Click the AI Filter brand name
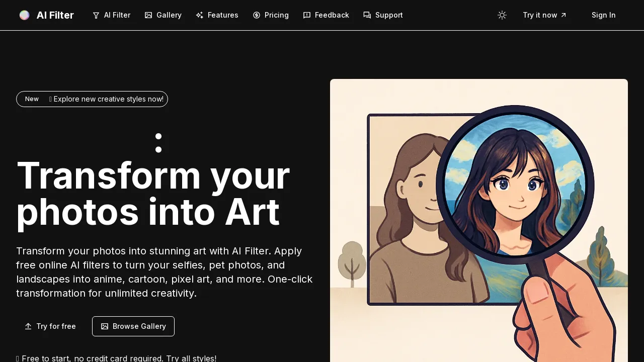644x362 pixels. tap(55, 15)
